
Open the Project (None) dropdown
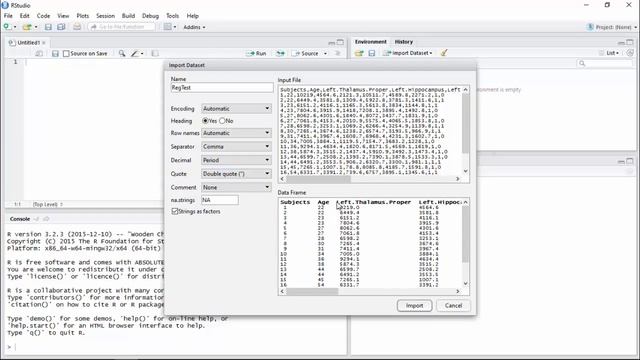click(x=611, y=27)
